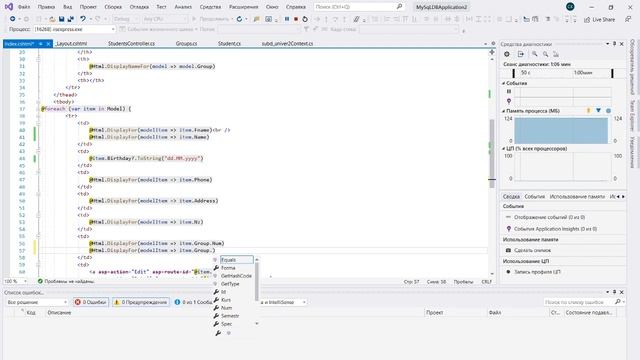Click the editor vertical scrollbar thumb
640x360 pixels.
pyautogui.click(x=492, y=153)
